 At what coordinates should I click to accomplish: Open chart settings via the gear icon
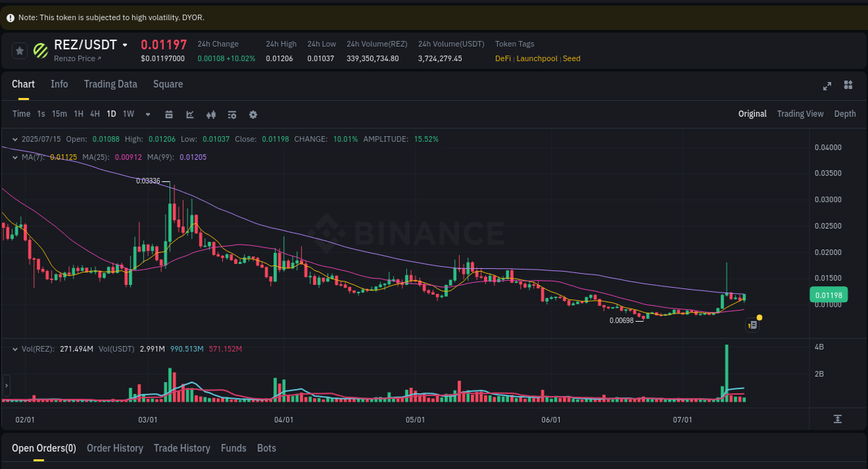coord(253,114)
